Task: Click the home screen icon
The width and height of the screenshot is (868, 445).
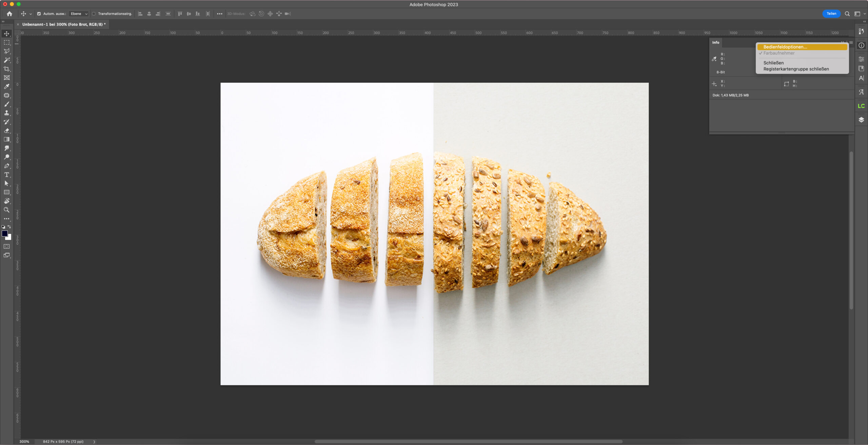Action: click(x=9, y=14)
